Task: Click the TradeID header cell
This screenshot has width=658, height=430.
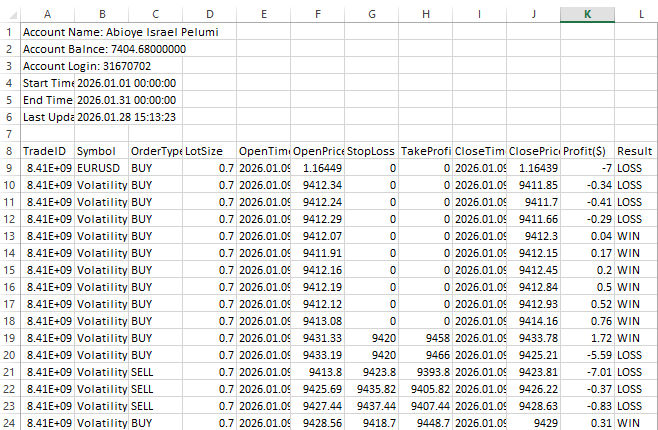Action: [47, 151]
